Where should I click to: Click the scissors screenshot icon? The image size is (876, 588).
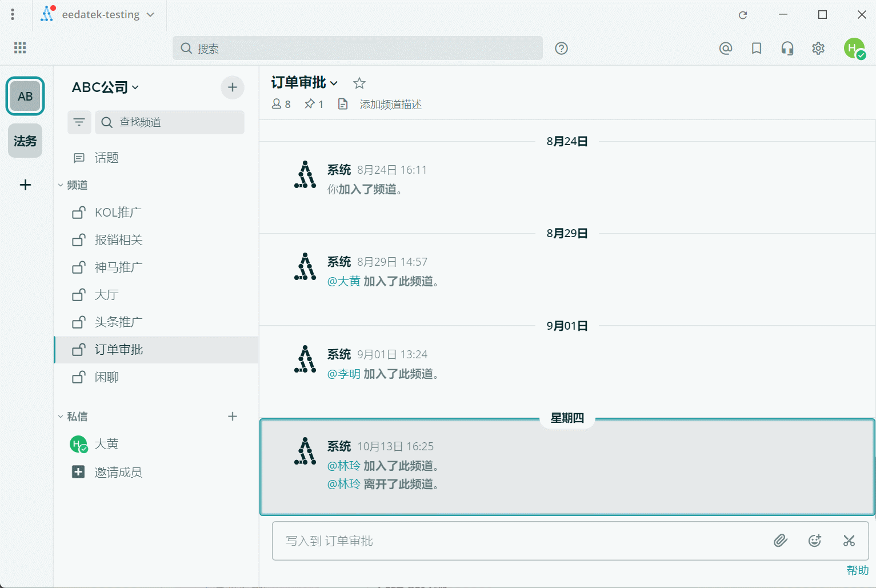tap(849, 541)
